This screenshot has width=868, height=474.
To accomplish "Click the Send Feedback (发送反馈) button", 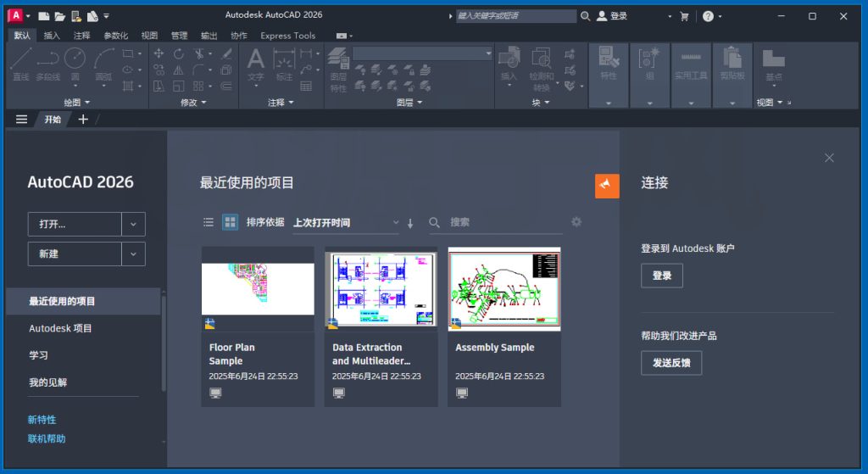I will tap(671, 363).
